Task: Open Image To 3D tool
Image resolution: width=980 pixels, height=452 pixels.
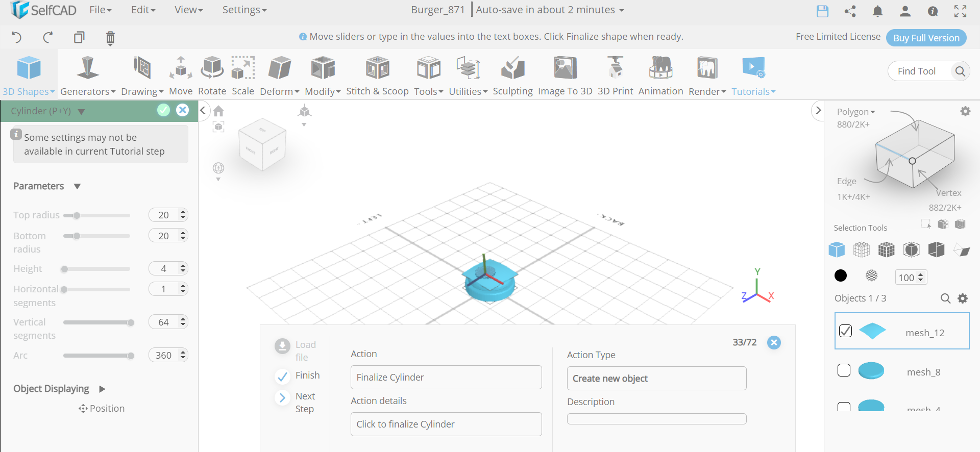Action: (565, 76)
